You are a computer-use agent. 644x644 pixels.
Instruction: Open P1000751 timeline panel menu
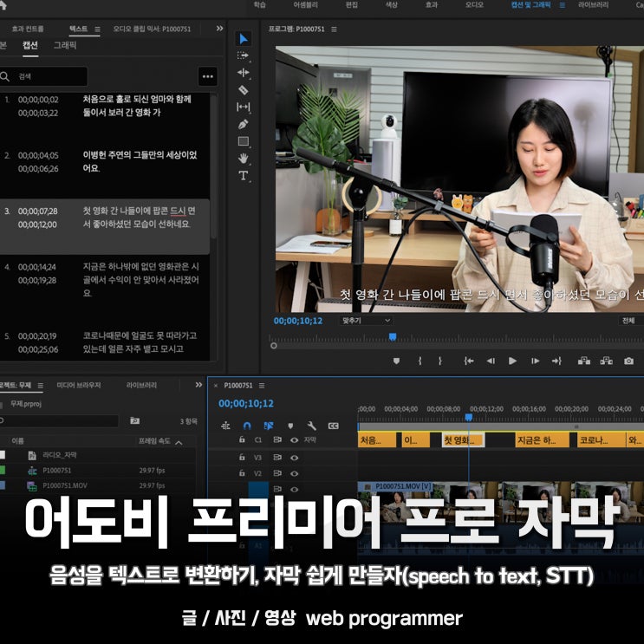[x=262, y=386]
